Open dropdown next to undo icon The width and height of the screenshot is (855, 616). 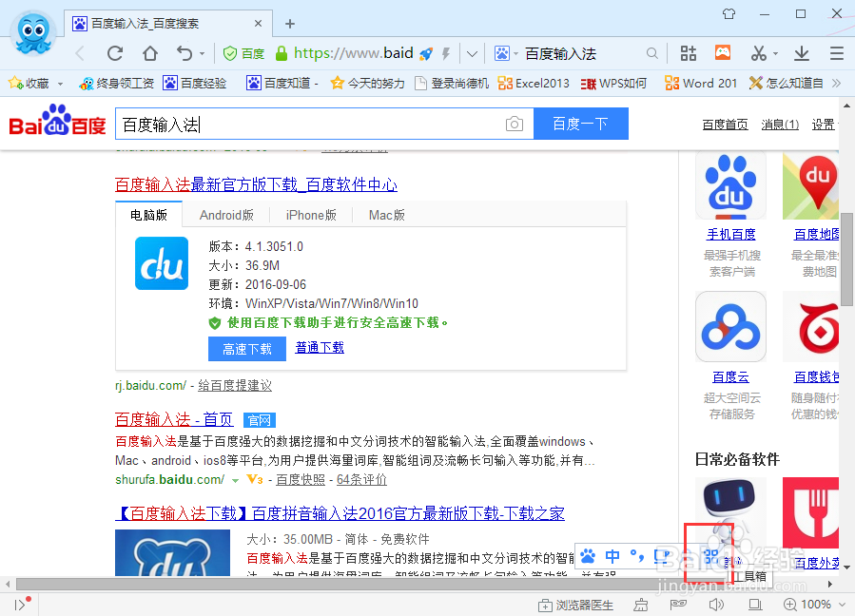(x=202, y=54)
